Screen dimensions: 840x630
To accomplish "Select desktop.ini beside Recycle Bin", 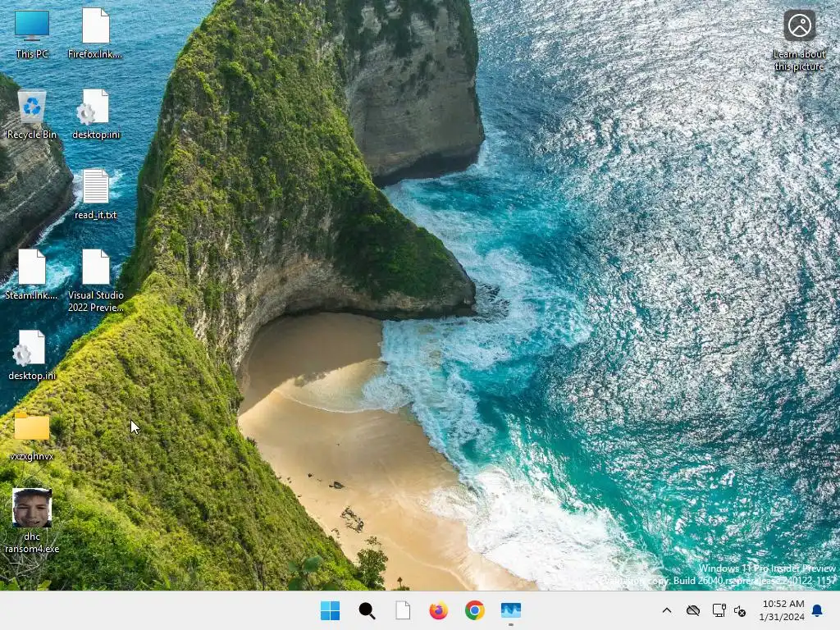I will [x=96, y=114].
